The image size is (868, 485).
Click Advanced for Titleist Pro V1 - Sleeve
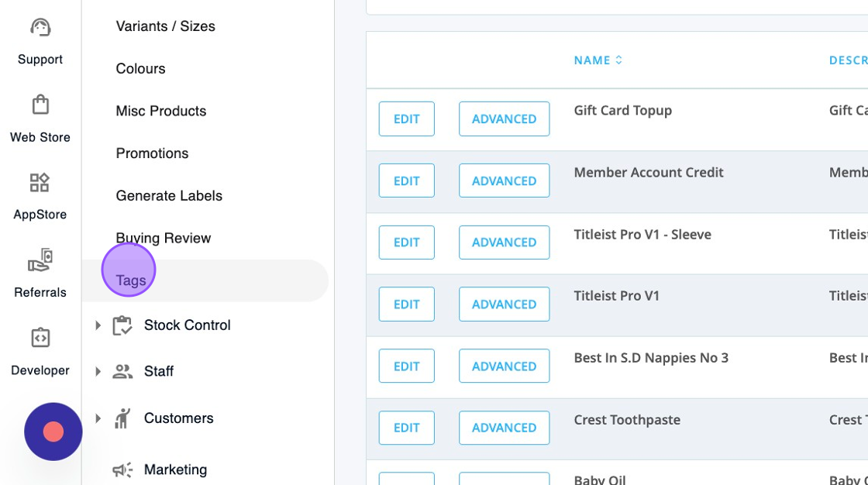pyautogui.click(x=504, y=242)
